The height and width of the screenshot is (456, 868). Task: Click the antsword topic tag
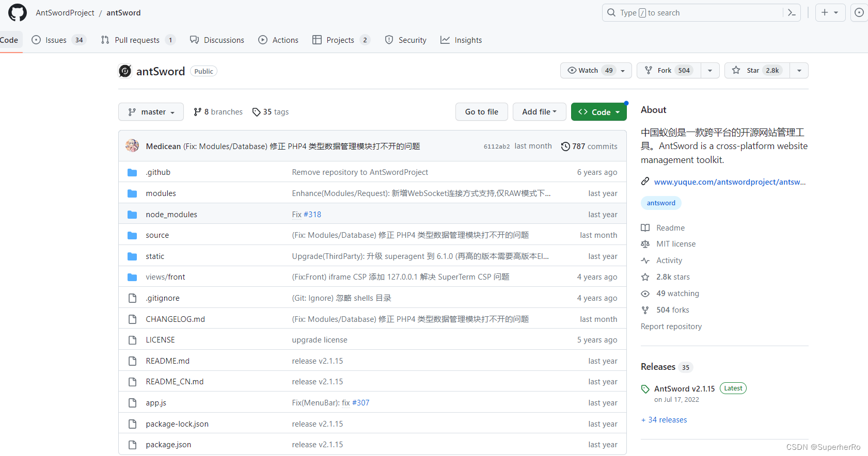click(x=661, y=203)
